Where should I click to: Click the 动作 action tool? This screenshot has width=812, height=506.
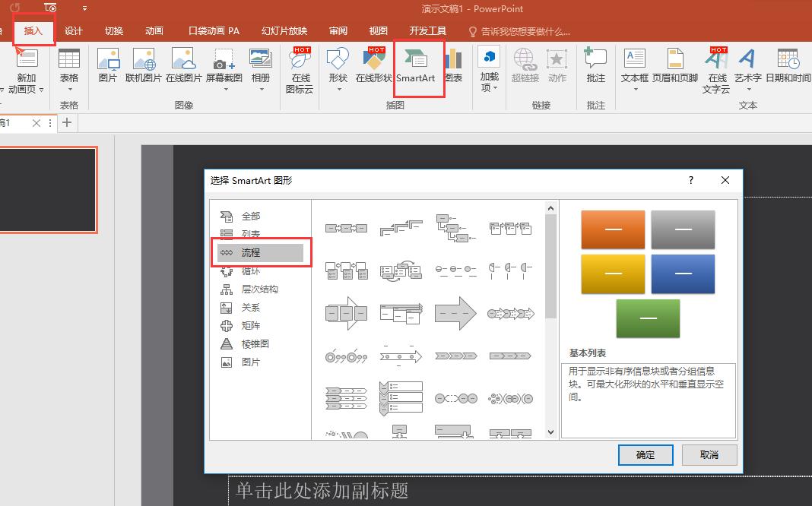558,68
